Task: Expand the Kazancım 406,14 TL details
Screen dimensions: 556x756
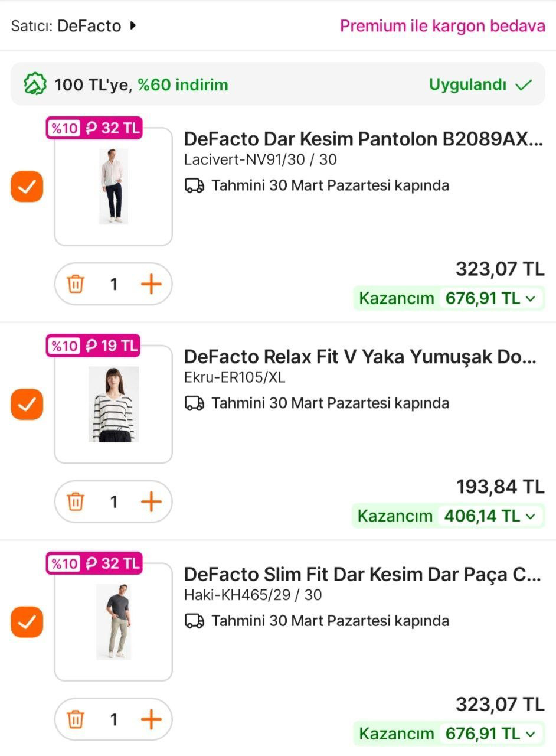Action: coord(530,516)
